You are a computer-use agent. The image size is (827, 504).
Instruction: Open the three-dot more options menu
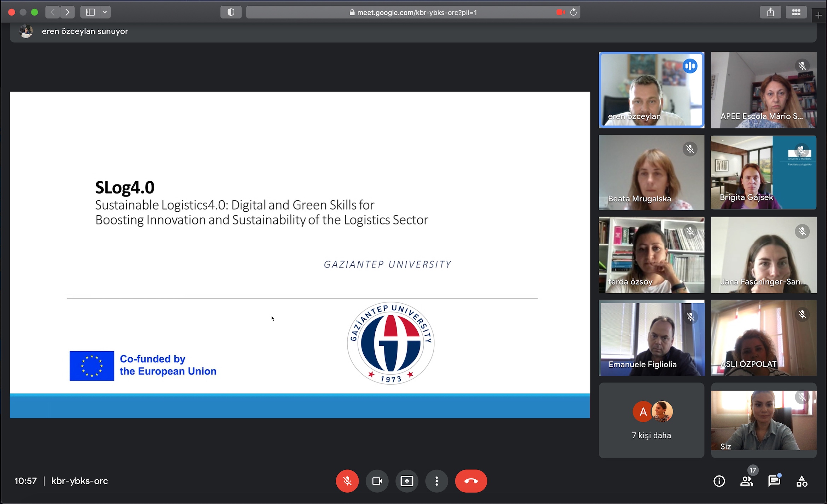(436, 481)
